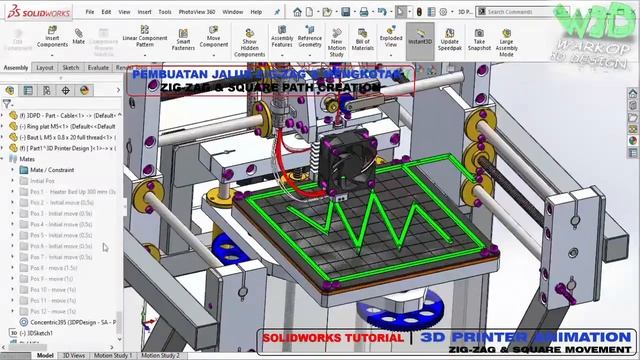Click Update Speedpak
Image resolution: width=640 pixels, height=360 pixels.
(450, 40)
